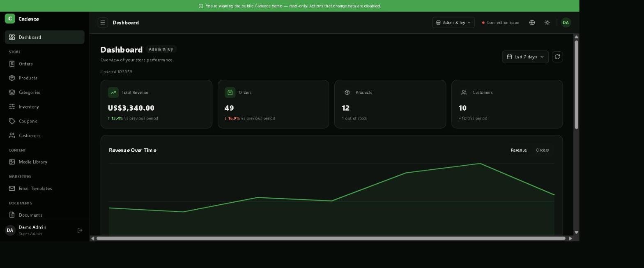Click the Customers card people icon

464,92
